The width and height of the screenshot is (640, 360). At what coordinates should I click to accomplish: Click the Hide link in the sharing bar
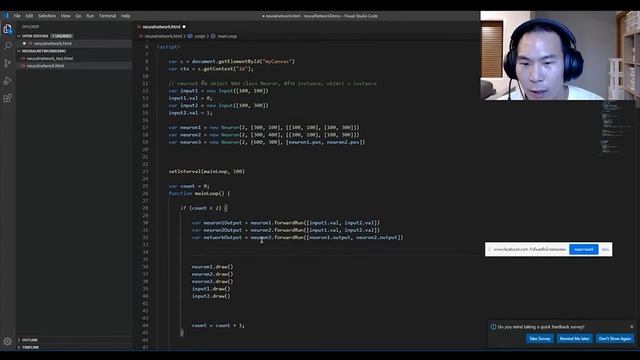click(605, 249)
